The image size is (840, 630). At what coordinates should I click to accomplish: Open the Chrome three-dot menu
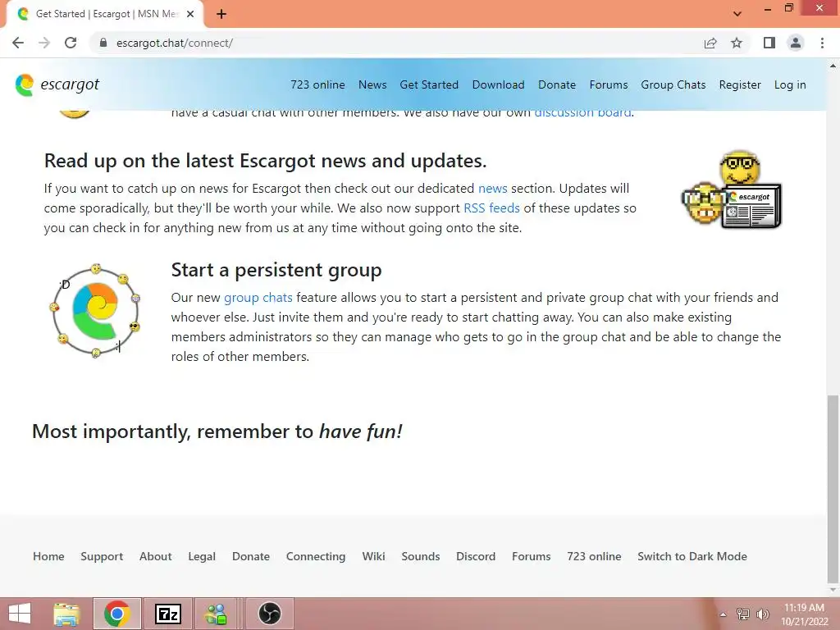coord(822,43)
